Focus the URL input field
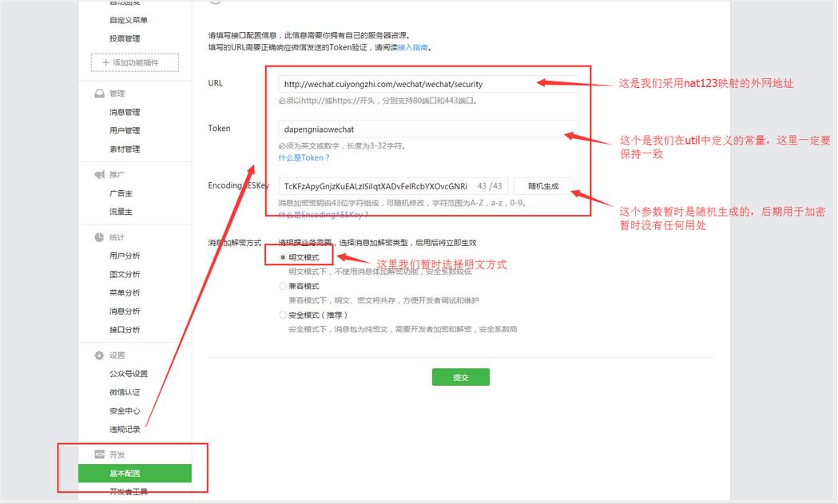838x504 pixels. pos(428,84)
